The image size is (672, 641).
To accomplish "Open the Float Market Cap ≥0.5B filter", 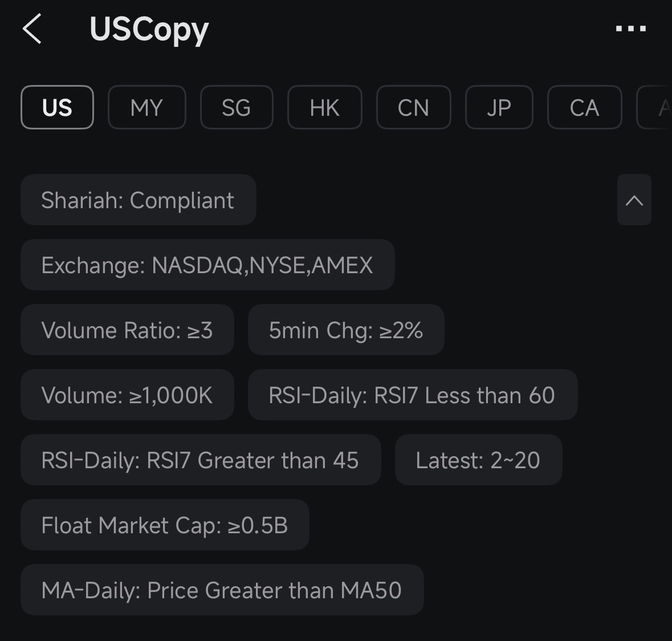I will 165,525.
